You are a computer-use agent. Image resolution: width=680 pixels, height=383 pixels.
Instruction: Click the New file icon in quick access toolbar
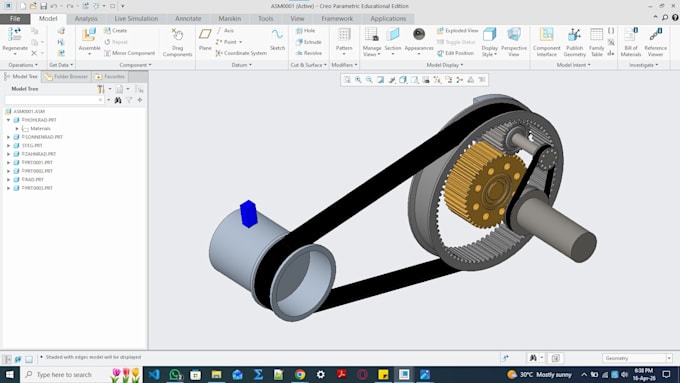click(x=23, y=6)
